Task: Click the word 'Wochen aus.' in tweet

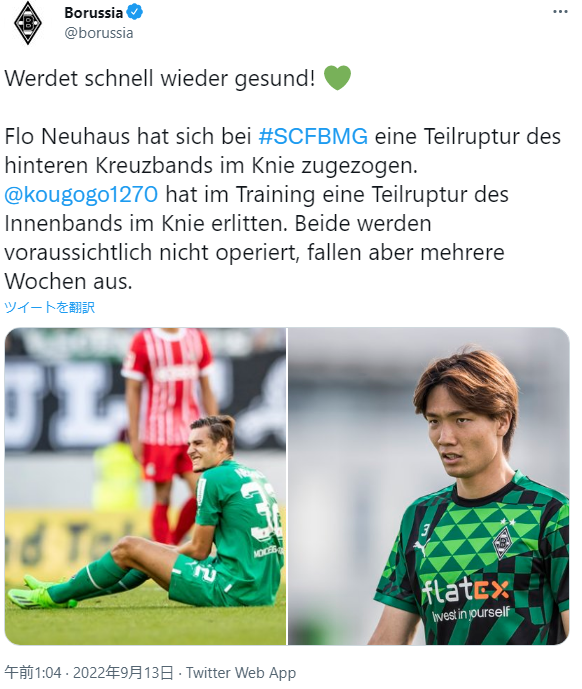Action: point(68,281)
